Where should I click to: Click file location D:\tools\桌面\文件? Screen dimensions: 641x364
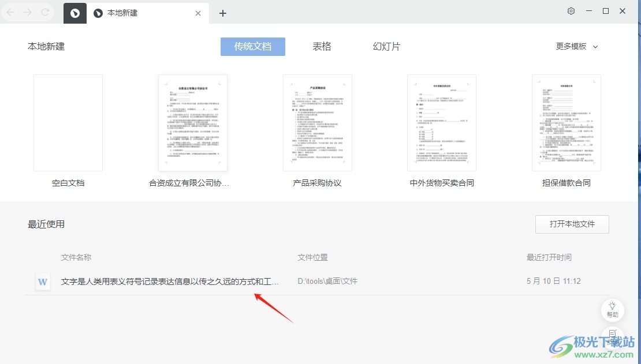point(327,281)
